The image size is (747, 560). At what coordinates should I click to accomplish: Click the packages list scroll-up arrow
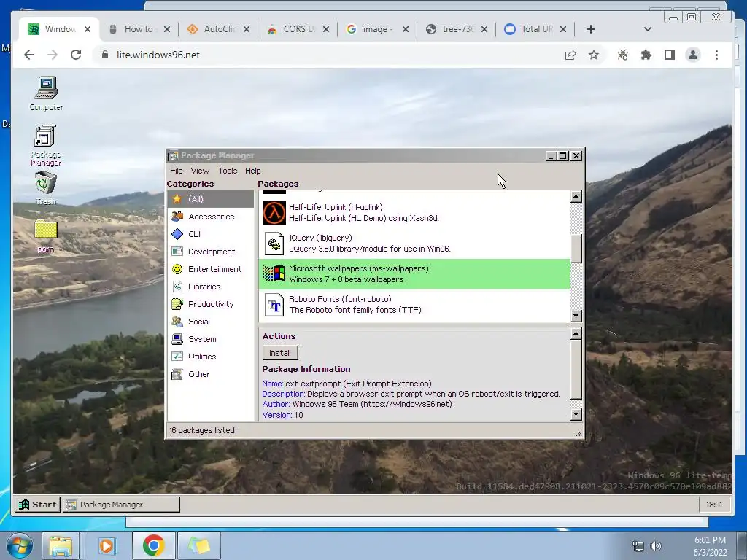coord(576,197)
